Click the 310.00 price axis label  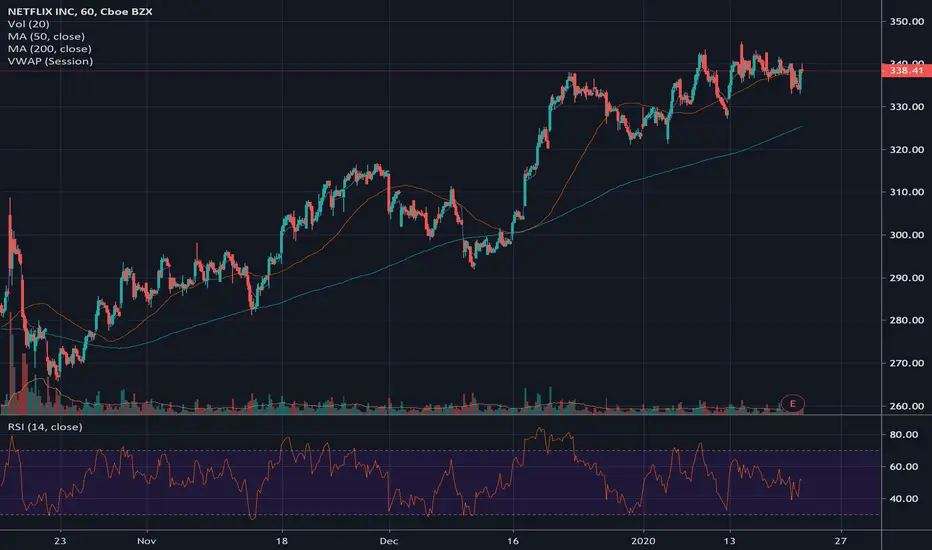click(x=906, y=192)
